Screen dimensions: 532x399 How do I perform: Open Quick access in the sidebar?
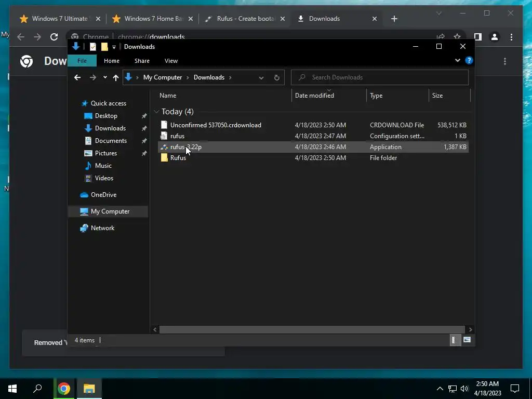pyautogui.click(x=108, y=103)
